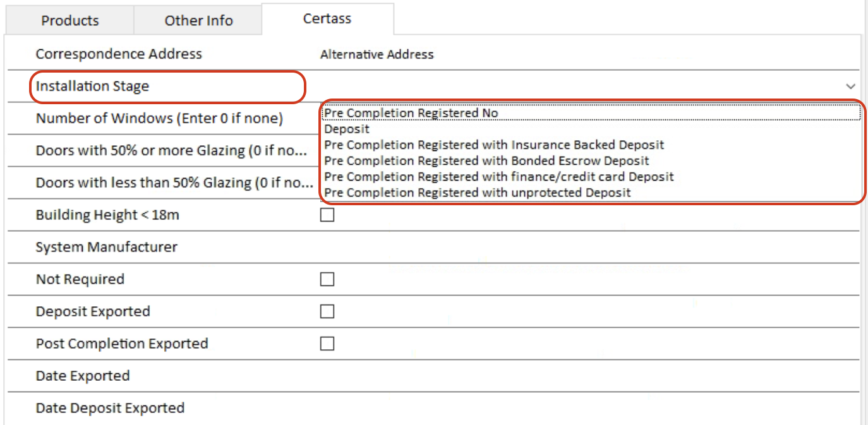
Task: Click the Alternative Address value field
Action: point(588,54)
